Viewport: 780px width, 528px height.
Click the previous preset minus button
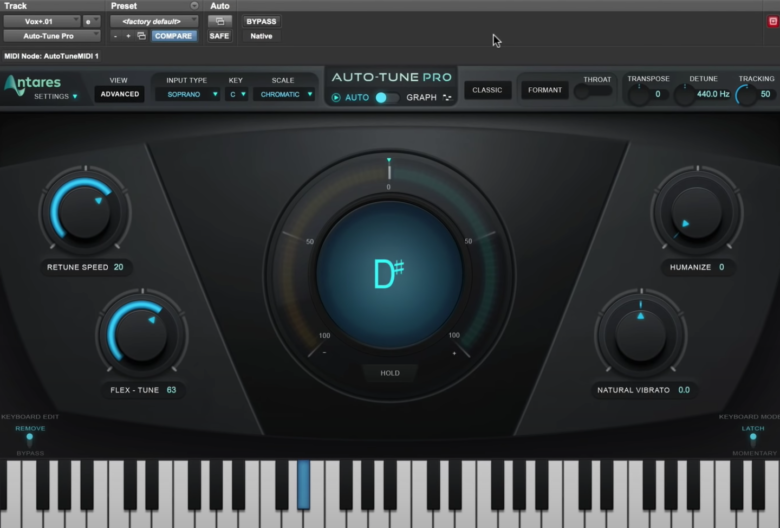(x=115, y=36)
